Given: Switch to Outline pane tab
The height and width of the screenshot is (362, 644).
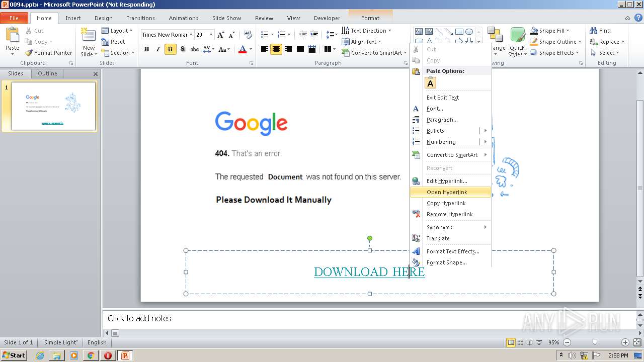Looking at the screenshot, I should pyautogui.click(x=47, y=73).
